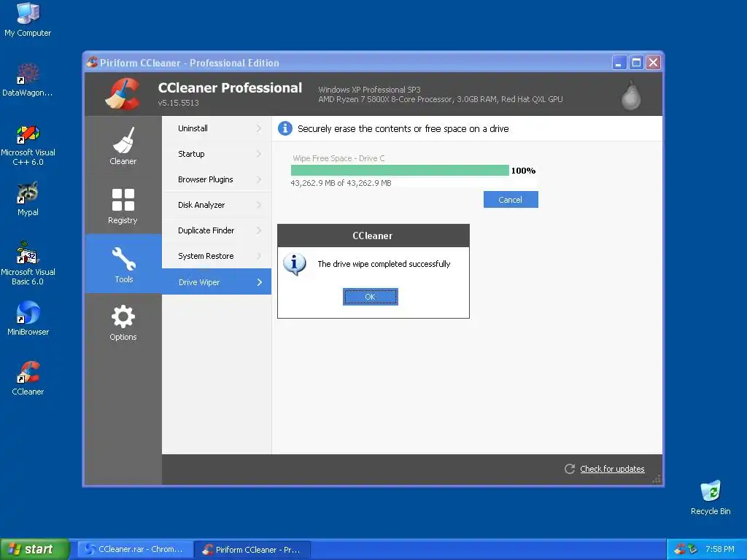The width and height of the screenshot is (747, 560).
Task: Open the MiniBrowser desktop icon
Action: tap(28, 312)
